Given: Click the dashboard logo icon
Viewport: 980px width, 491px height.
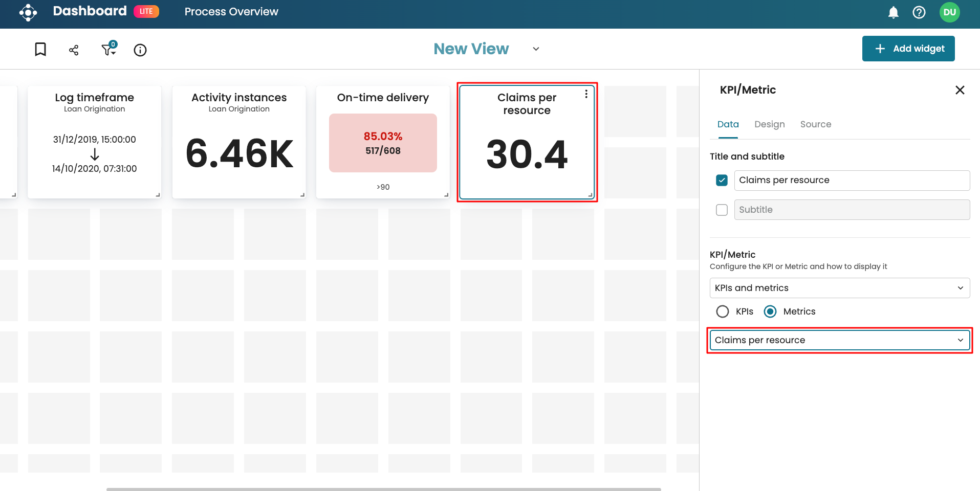Looking at the screenshot, I should [x=28, y=12].
